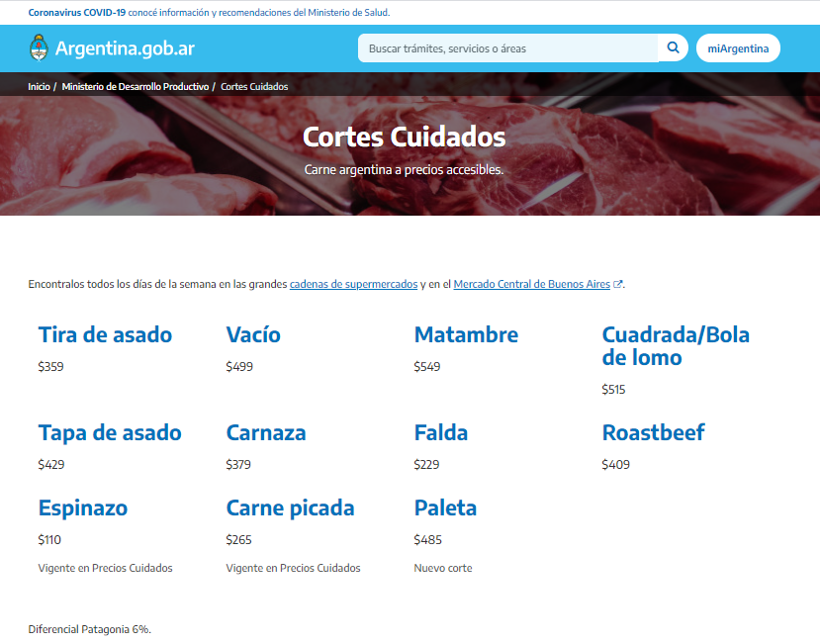Go to Inicio in the breadcrumb
820x644 pixels.
click(x=39, y=87)
